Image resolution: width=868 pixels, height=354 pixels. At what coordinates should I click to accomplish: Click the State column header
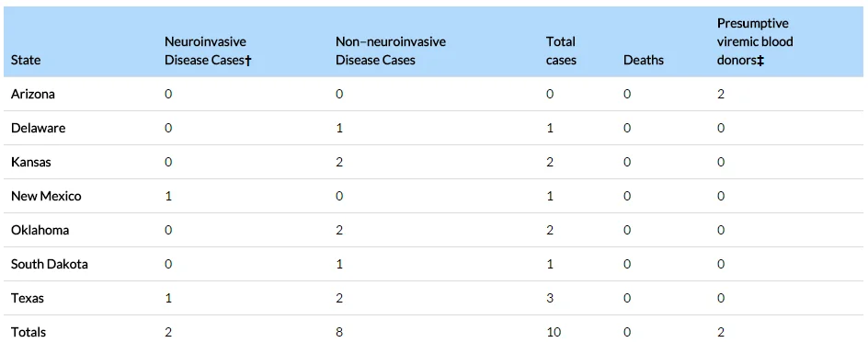26,60
